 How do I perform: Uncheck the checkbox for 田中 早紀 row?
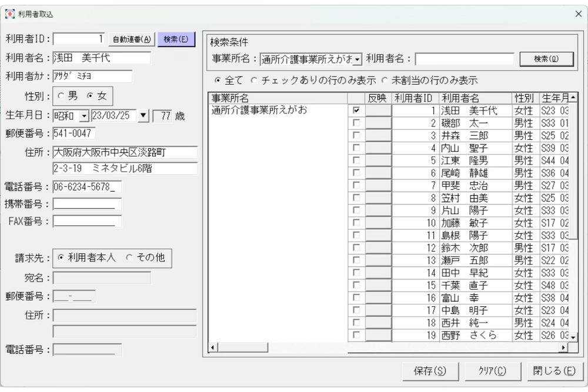(x=356, y=273)
